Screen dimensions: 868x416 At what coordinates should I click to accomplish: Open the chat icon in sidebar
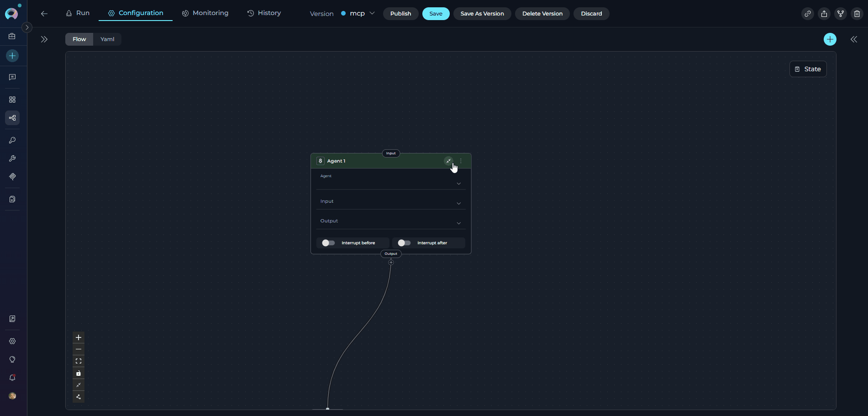(12, 77)
